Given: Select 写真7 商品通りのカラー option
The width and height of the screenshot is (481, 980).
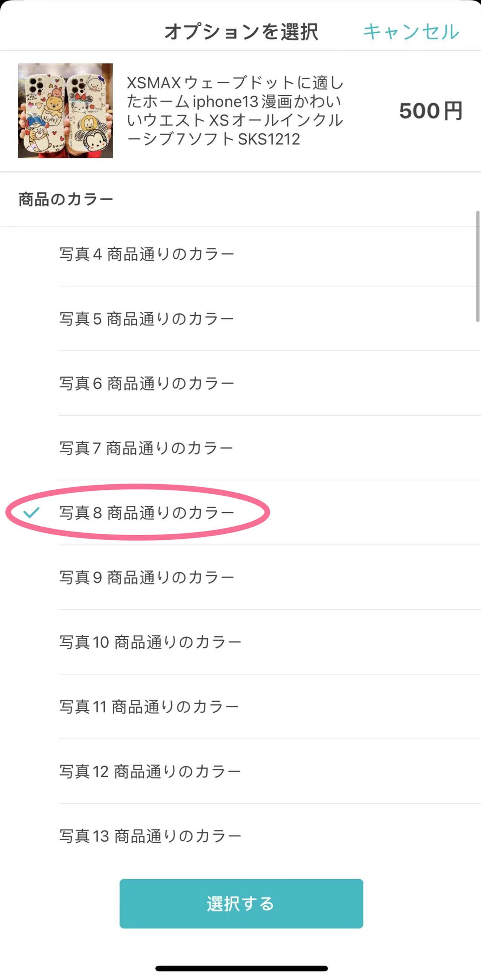Looking at the screenshot, I should pyautogui.click(x=146, y=448).
